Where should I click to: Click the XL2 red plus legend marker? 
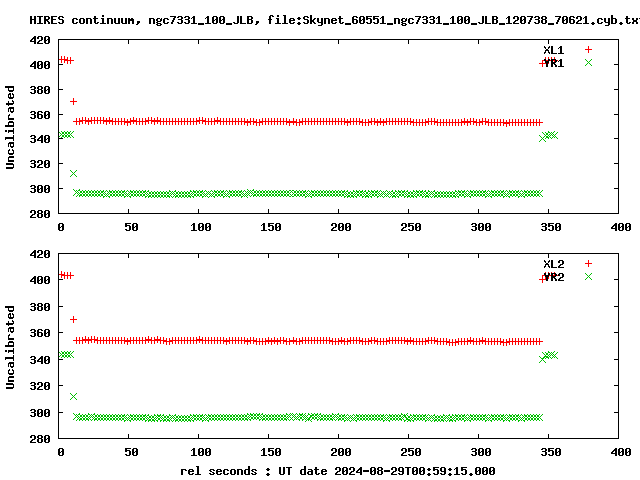588,263
